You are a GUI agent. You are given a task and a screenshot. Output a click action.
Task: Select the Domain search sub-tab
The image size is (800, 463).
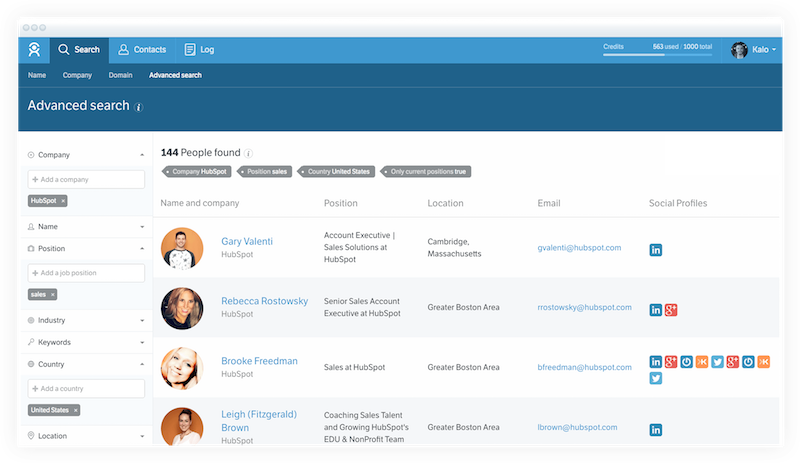coord(120,75)
